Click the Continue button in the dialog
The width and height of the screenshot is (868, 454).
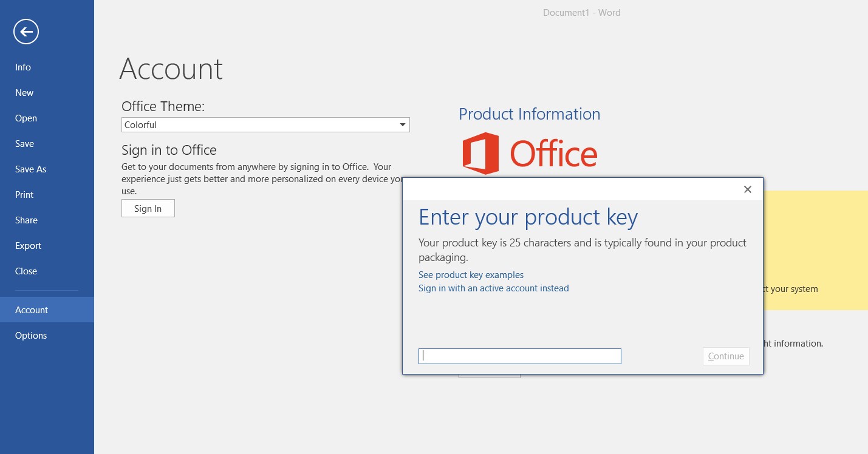pyautogui.click(x=726, y=356)
